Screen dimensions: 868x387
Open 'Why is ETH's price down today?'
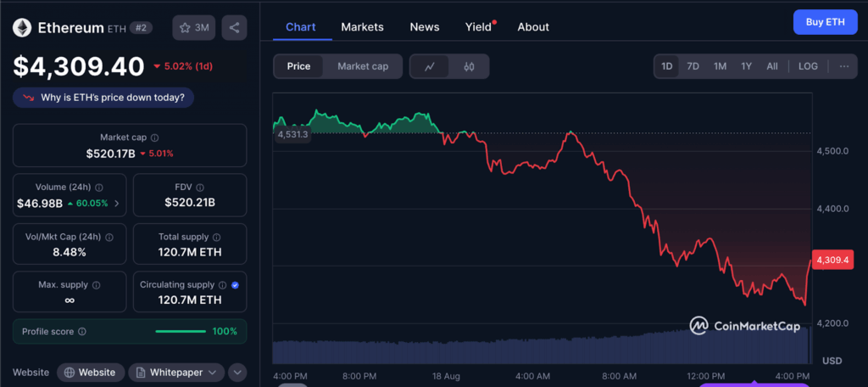point(103,98)
